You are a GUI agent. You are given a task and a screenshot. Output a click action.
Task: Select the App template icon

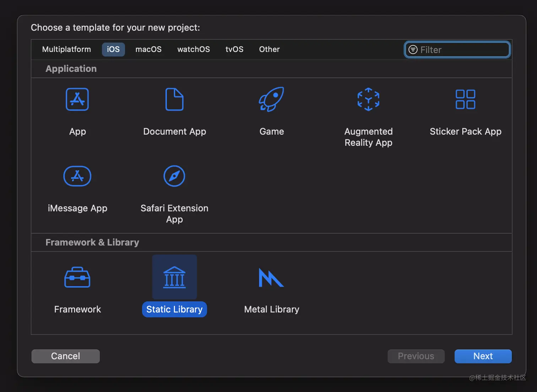[x=77, y=99]
